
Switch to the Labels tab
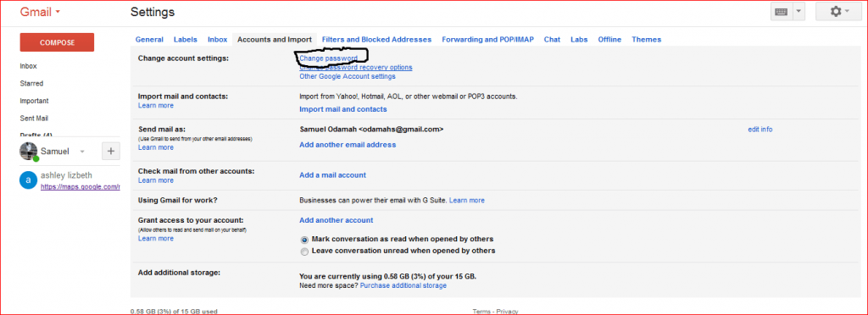(186, 39)
